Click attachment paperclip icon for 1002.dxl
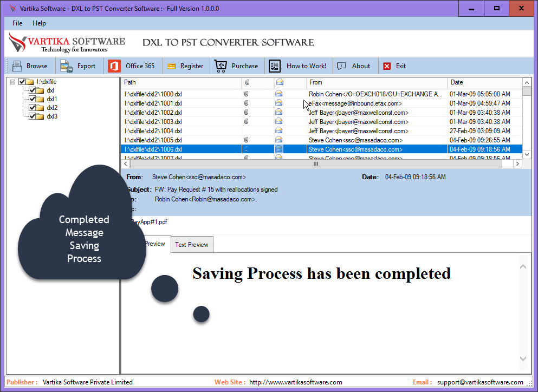The image size is (538, 392). [247, 112]
